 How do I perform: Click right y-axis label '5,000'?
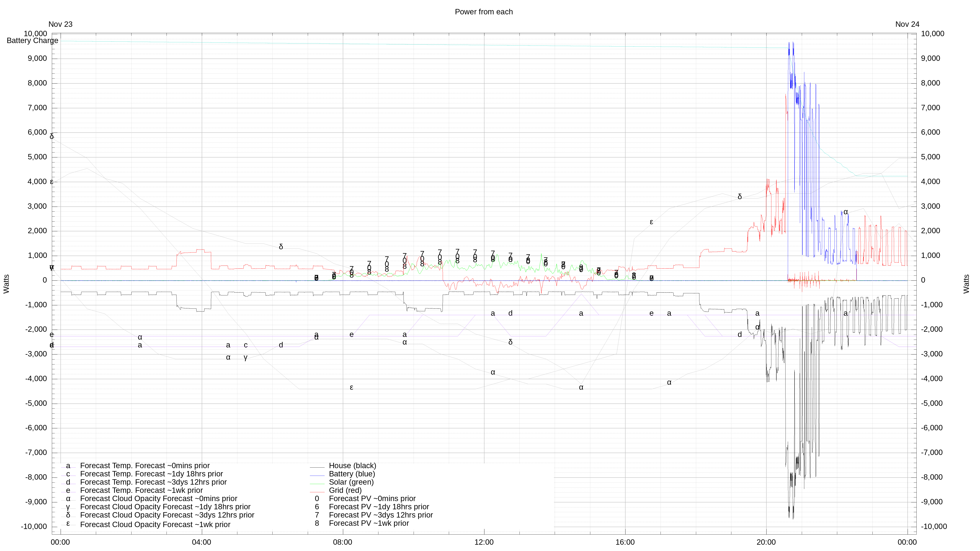(x=931, y=157)
